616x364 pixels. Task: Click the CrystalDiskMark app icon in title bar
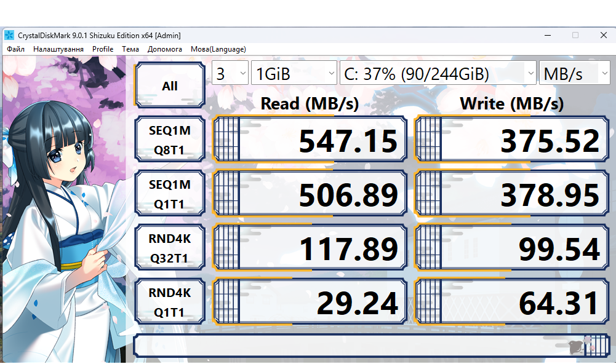point(9,35)
